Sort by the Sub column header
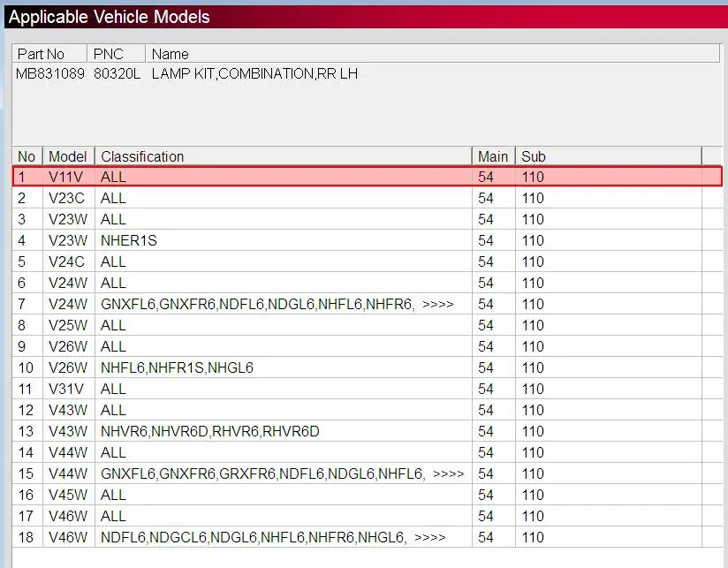This screenshot has width=728, height=568. 609,156
